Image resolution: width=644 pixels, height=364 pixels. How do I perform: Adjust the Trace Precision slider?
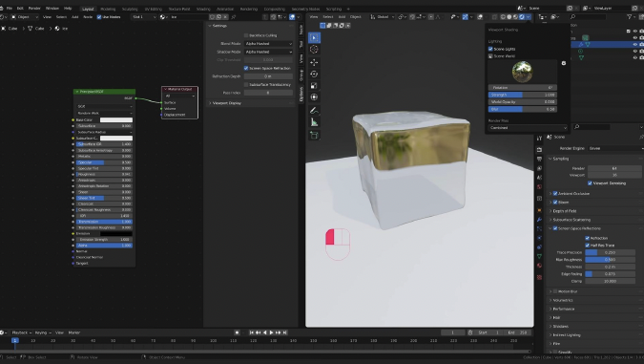[610, 252]
